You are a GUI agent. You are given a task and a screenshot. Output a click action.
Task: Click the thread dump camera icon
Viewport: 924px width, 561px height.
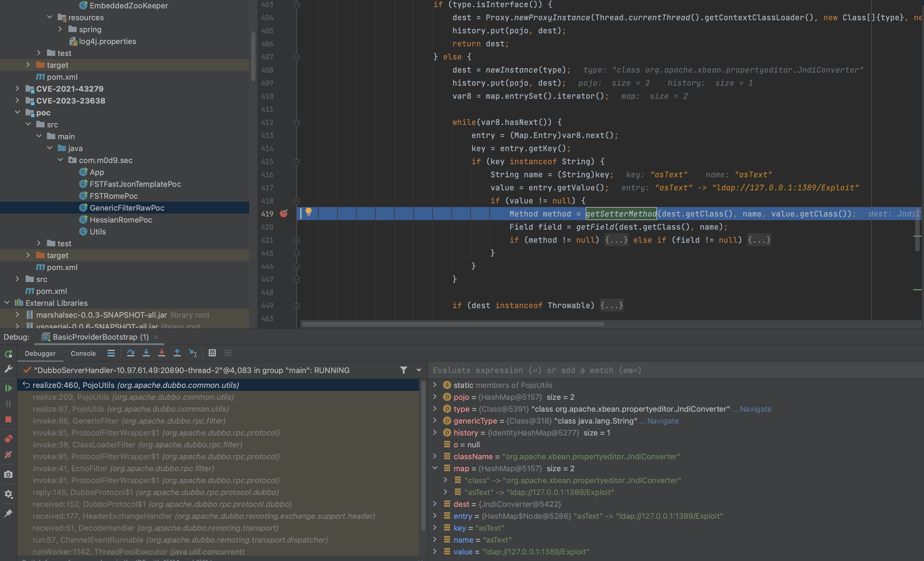[x=8, y=474]
